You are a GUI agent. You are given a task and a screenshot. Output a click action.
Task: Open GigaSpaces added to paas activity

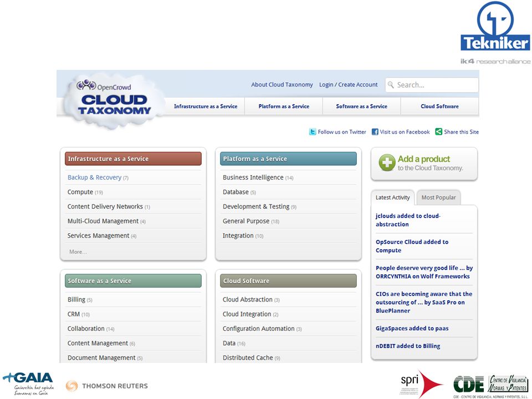coord(412,329)
